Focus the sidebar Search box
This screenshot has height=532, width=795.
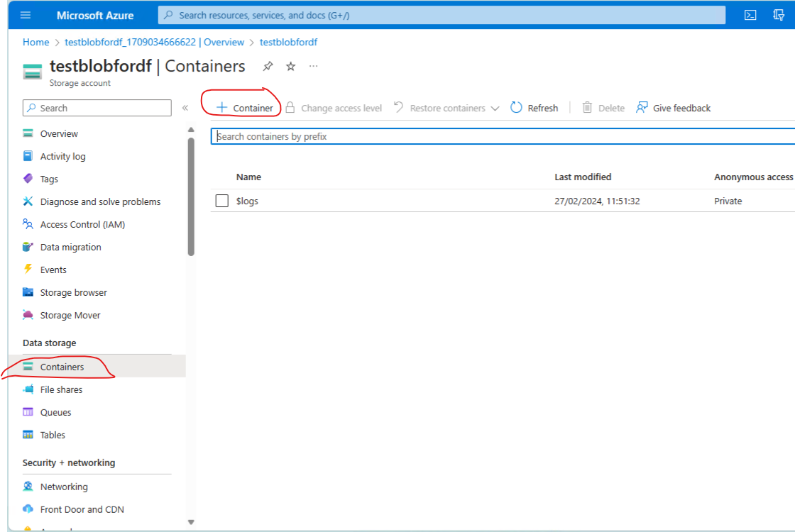point(97,108)
